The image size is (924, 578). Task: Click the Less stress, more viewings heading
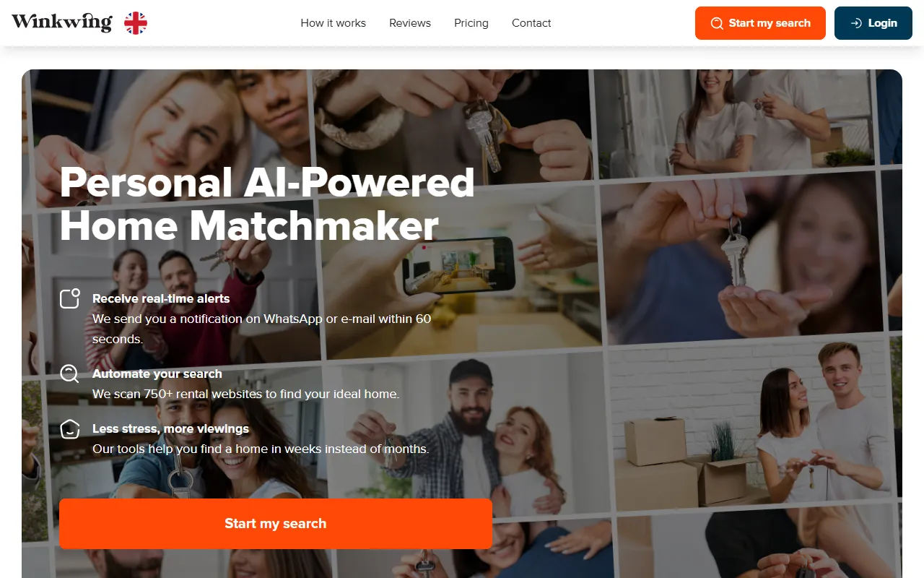[170, 428]
